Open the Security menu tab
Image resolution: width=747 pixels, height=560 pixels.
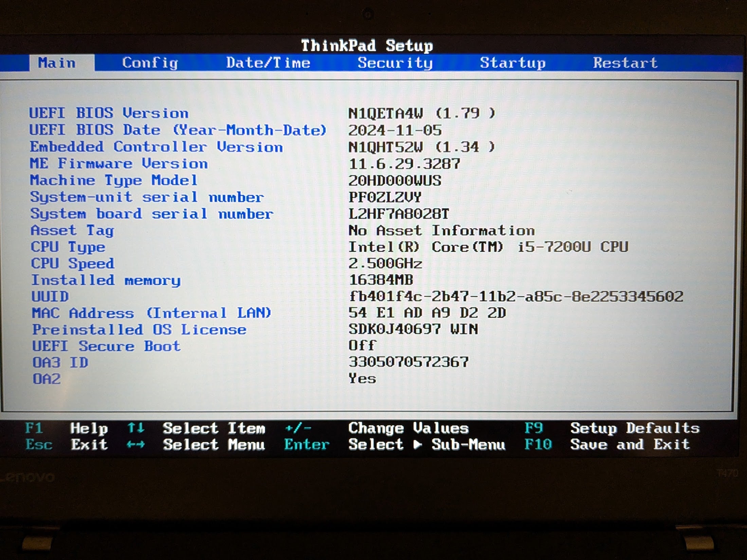coord(395,63)
